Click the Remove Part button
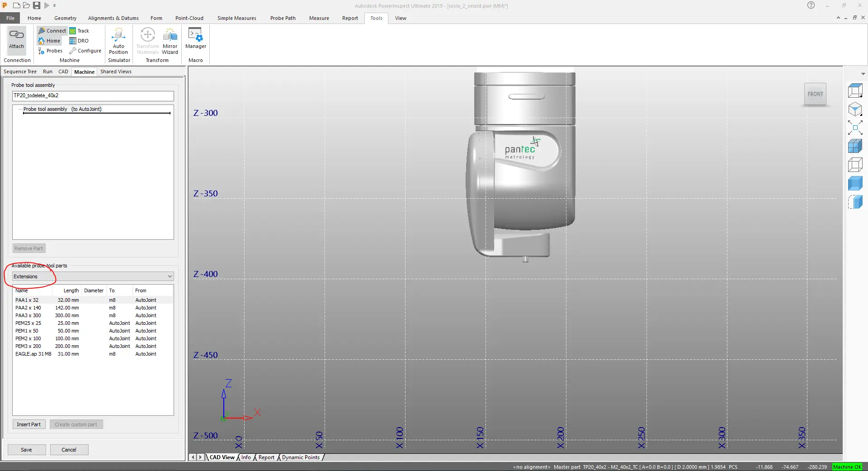 pos(28,248)
